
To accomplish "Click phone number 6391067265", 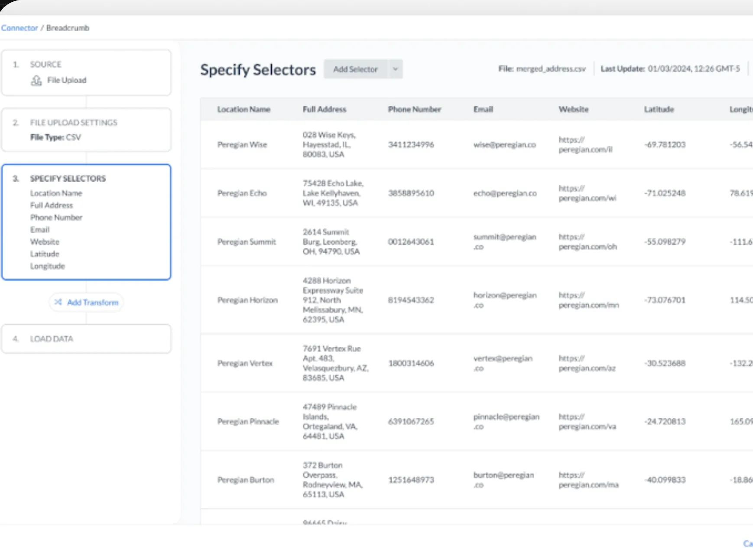I will coord(411,421).
